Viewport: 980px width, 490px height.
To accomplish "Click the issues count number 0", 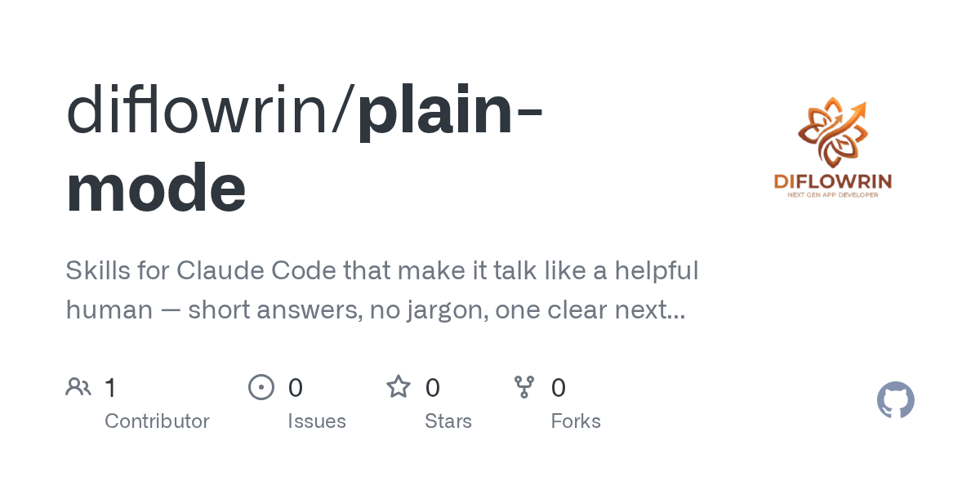I will tap(296, 387).
